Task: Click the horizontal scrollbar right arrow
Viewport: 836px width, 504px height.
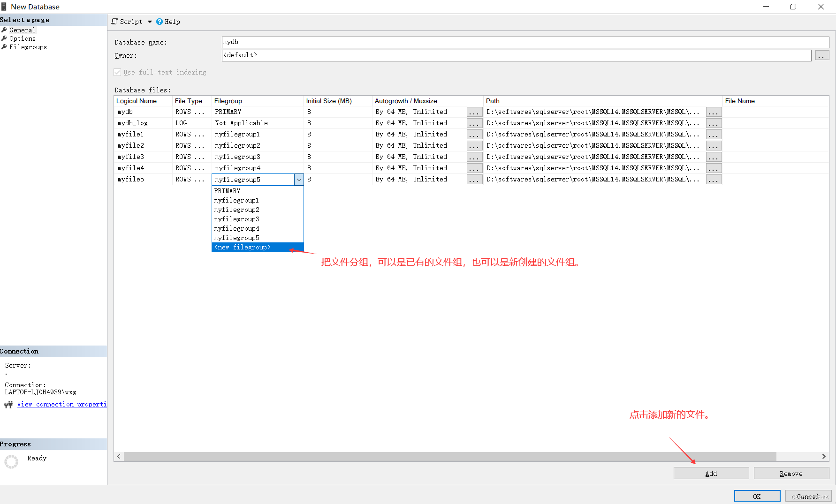Action: [x=824, y=457]
